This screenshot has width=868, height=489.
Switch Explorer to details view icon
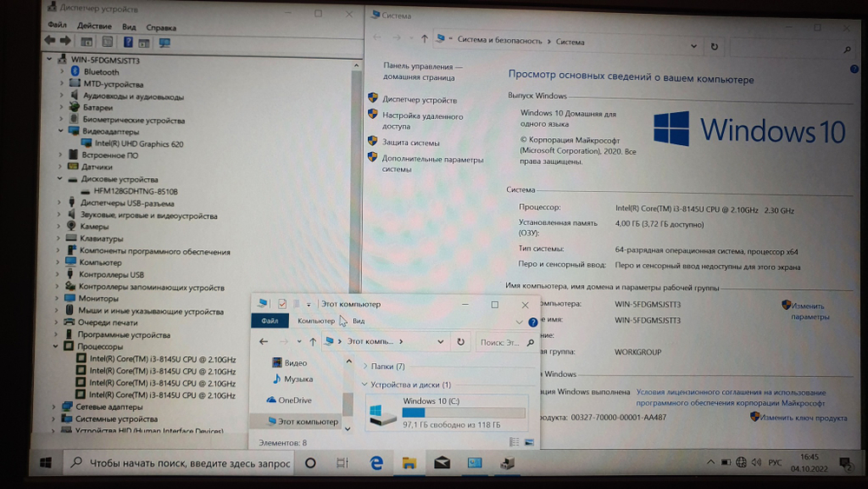(514, 441)
